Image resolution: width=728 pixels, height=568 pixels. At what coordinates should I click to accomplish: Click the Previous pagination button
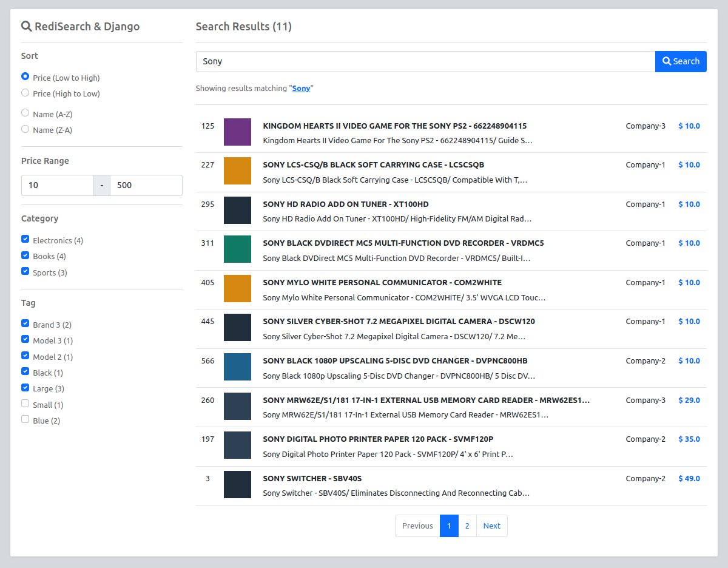[x=417, y=526]
